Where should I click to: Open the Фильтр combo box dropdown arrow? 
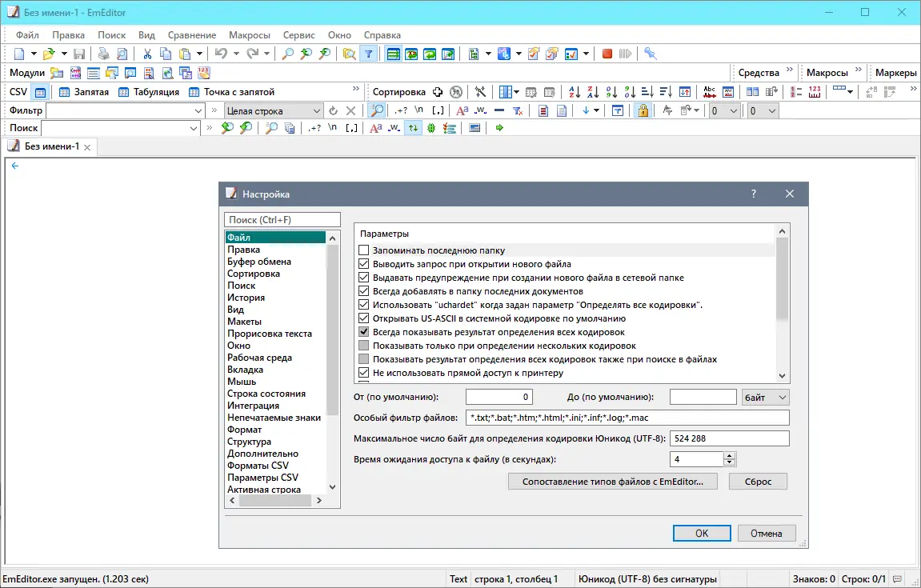coord(198,110)
